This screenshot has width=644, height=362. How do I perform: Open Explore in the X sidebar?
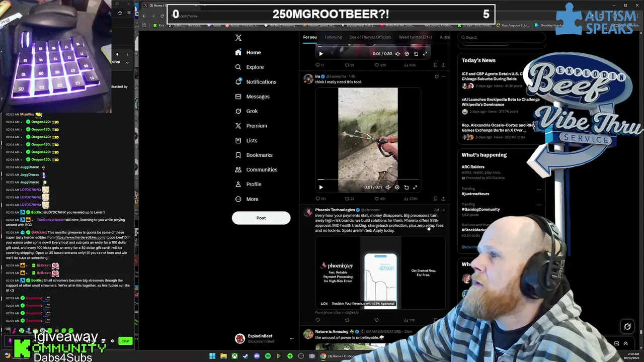[250, 67]
